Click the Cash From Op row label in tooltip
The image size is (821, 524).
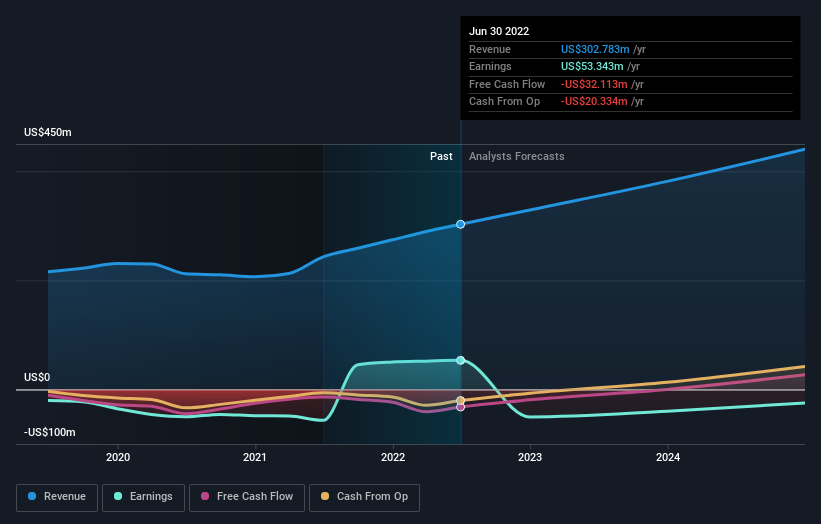(x=504, y=102)
